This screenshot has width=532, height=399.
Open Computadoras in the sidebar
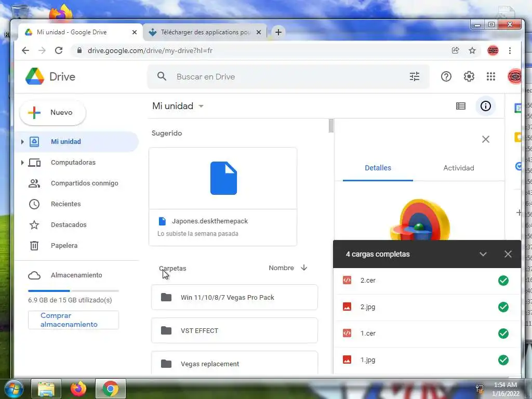click(x=73, y=163)
